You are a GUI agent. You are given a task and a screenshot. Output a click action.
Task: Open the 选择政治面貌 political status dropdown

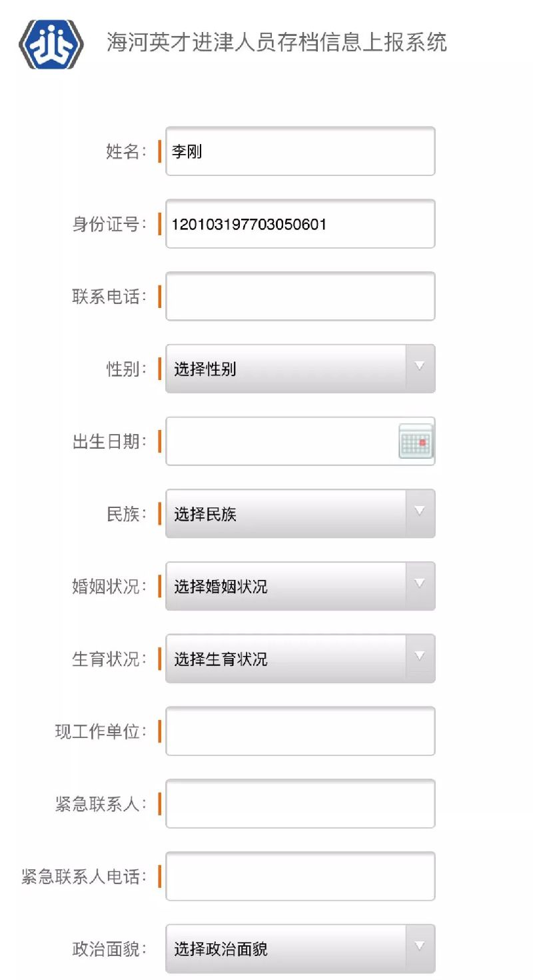coord(286,948)
